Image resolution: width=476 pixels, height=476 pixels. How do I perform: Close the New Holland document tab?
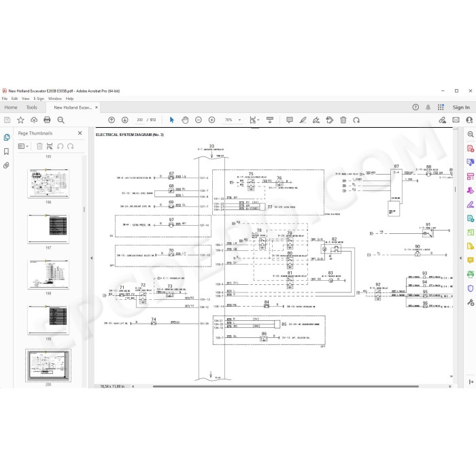click(97, 107)
